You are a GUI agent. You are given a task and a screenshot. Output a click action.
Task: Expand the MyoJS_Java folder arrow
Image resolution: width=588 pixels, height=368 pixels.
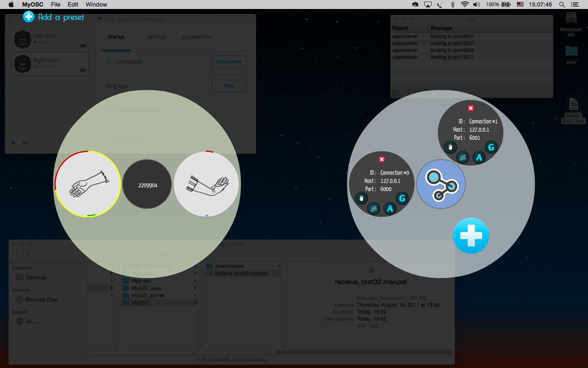click(196, 288)
